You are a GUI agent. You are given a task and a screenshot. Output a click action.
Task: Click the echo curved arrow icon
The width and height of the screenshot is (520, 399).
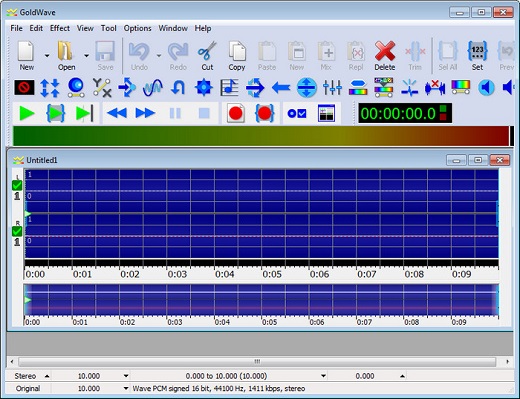pos(178,88)
